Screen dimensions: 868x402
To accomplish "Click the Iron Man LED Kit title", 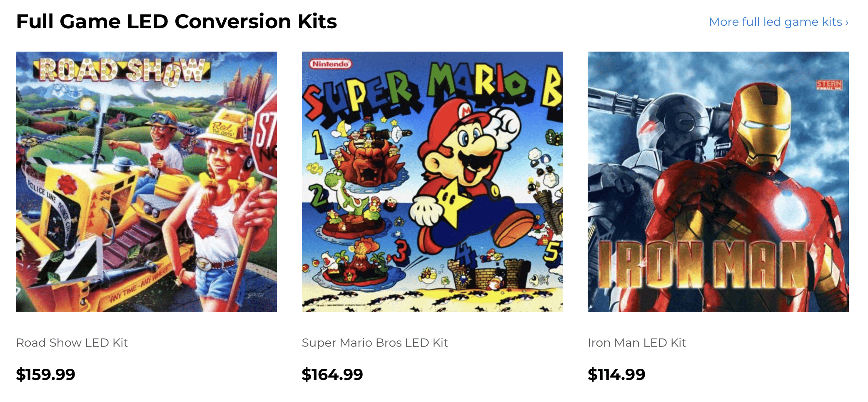I will 636,342.
